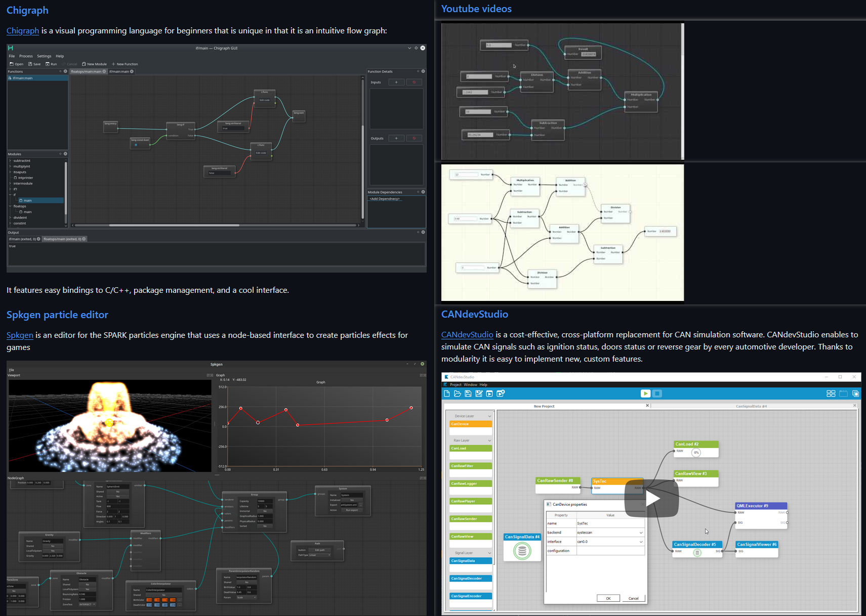This screenshot has height=616, width=866.
Task: Click the add Inputs plus button
Action: (396, 82)
